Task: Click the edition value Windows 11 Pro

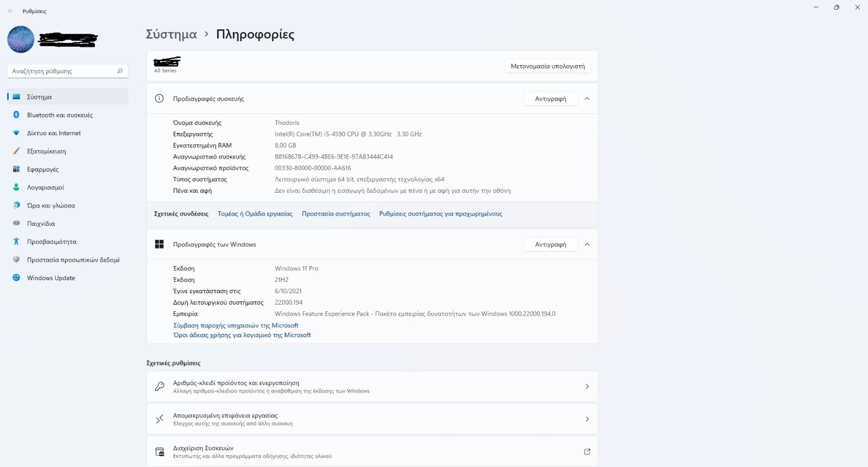Action: pos(296,269)
